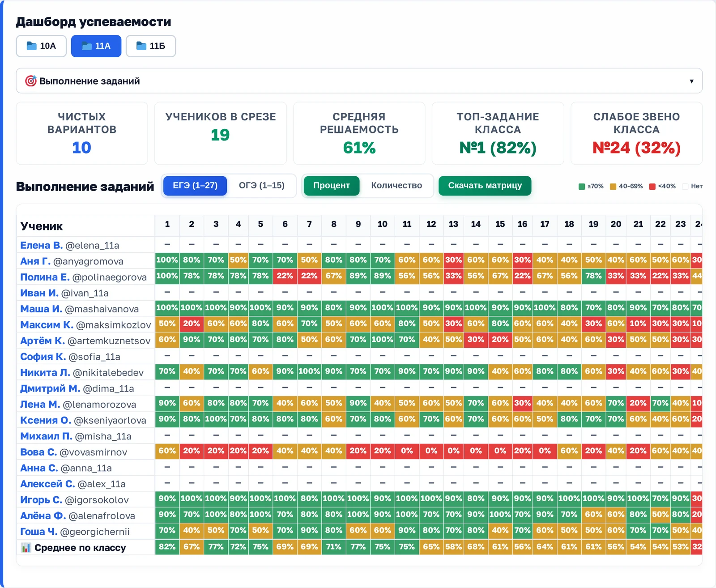716x588 pixels.
Task: Click Ксения О. student name
Action: tap(46, 420)
